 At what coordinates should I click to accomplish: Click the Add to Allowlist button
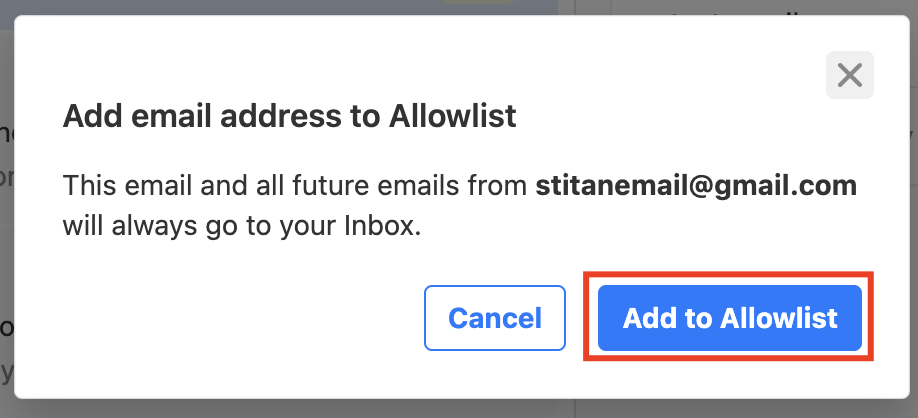(729, 318)
